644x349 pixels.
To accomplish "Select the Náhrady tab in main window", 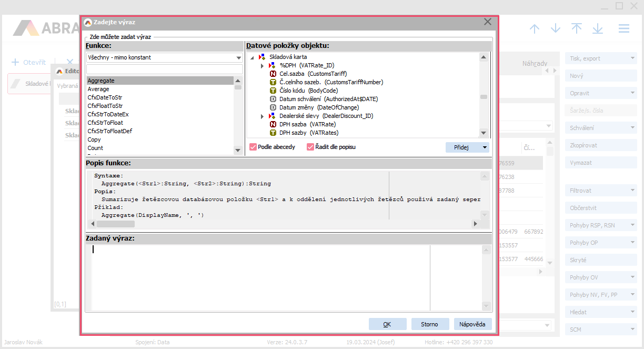I will pos(534,63).
